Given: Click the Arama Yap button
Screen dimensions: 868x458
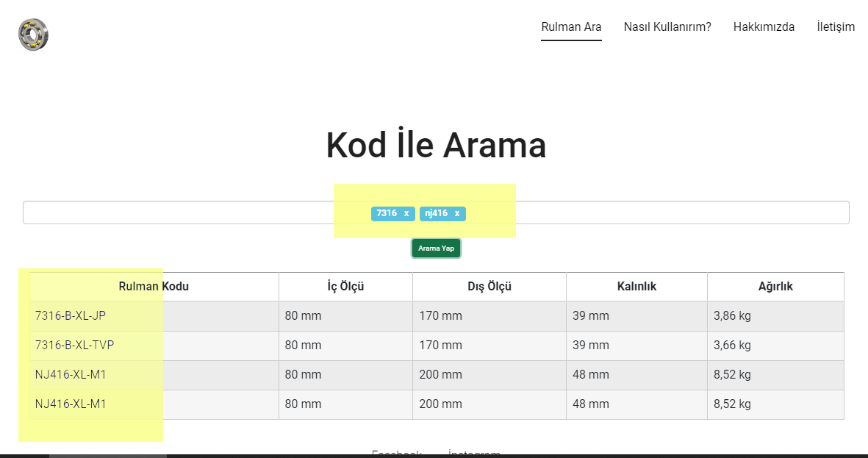Looking at the screenshot, I should pos(437,248).
